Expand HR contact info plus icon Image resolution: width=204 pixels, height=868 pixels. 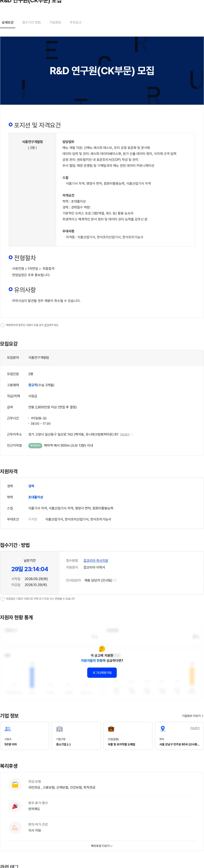115,580
